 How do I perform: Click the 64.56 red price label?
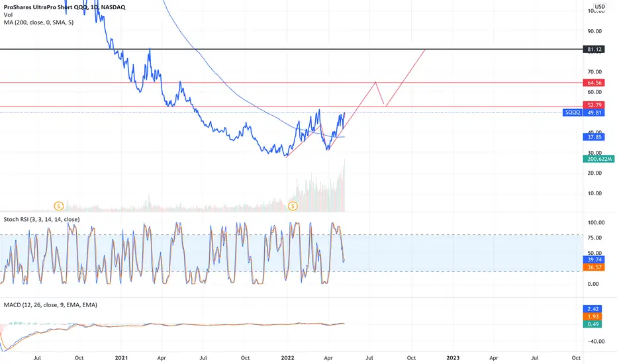click(594, 83)
